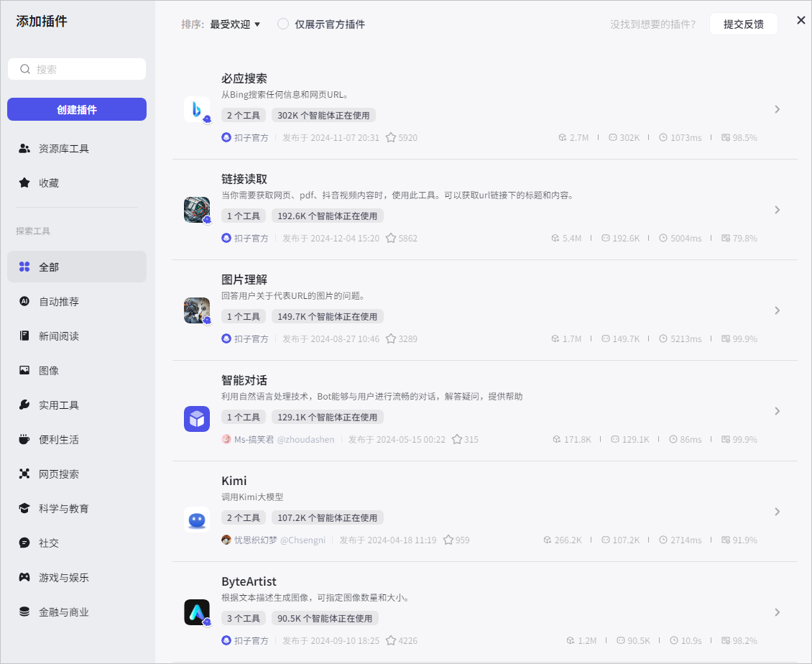
Task: Focus the 搜索 input field
Action: (77, 69)
